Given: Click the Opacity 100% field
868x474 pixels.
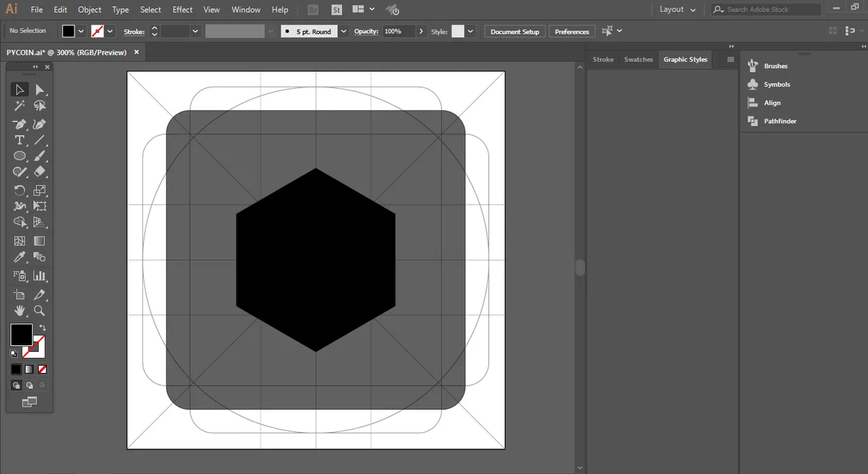Looking at the screenshot, I should coord(399,31).
